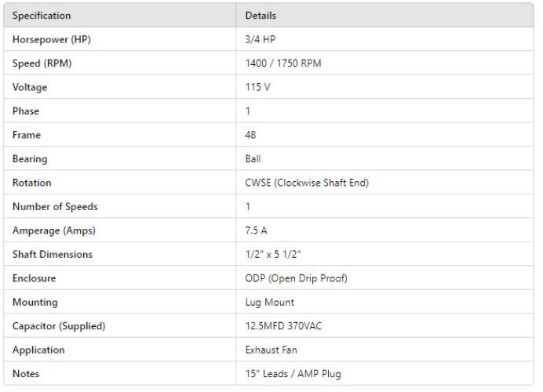Click the 115 V voltage value
This screenshot has height=392, width=543.
click(257, 87)
